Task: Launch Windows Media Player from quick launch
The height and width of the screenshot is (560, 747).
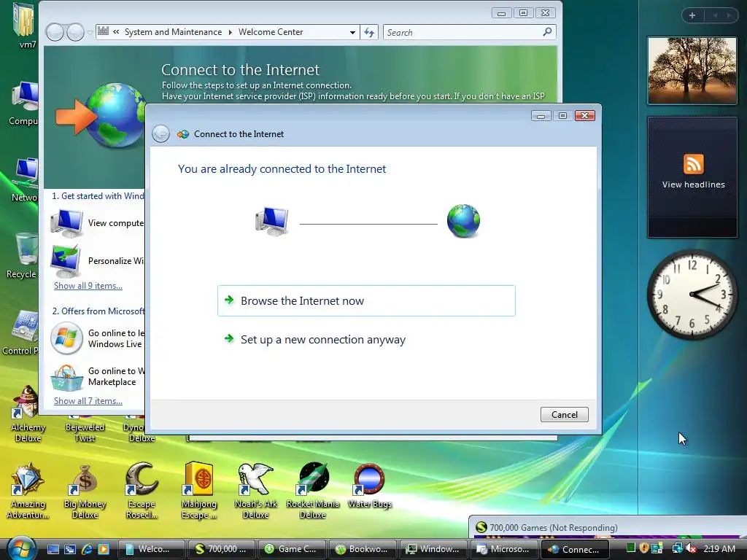Action: tap(104, 549)
